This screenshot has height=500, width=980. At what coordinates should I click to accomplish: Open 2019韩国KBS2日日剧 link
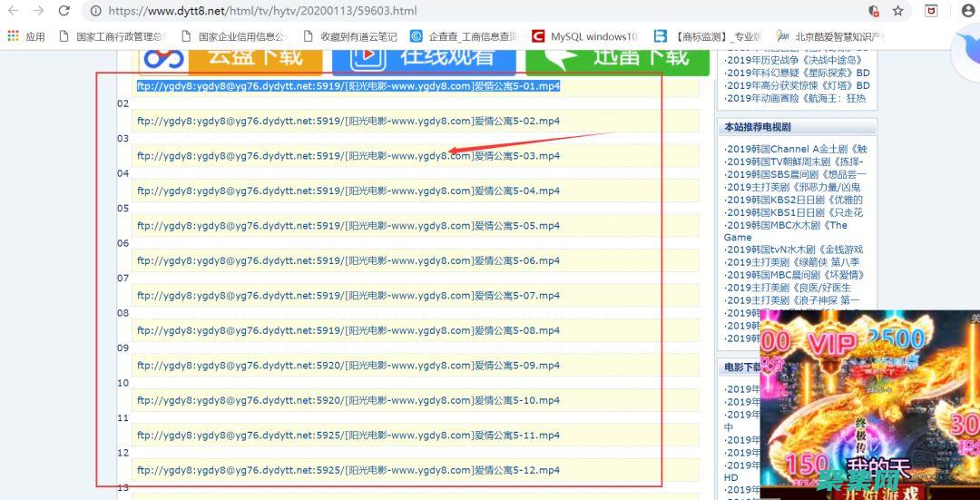coord(795,200)
